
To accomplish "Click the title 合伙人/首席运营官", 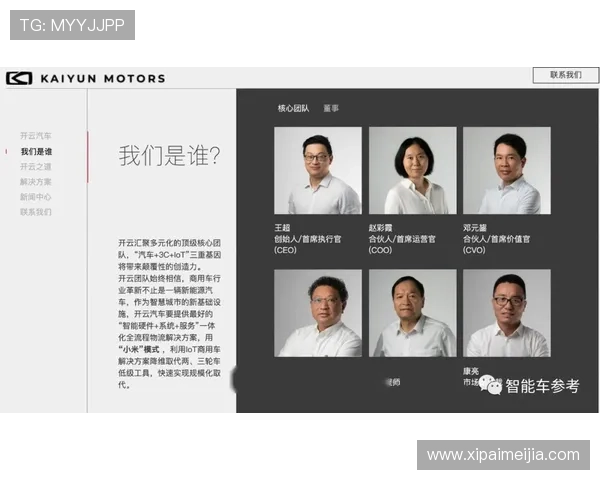I will point(402,239).
